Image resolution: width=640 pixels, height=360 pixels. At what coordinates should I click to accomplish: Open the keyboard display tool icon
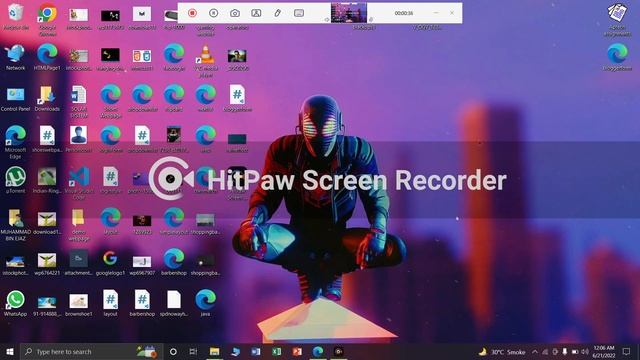click(x=299, y=13)
